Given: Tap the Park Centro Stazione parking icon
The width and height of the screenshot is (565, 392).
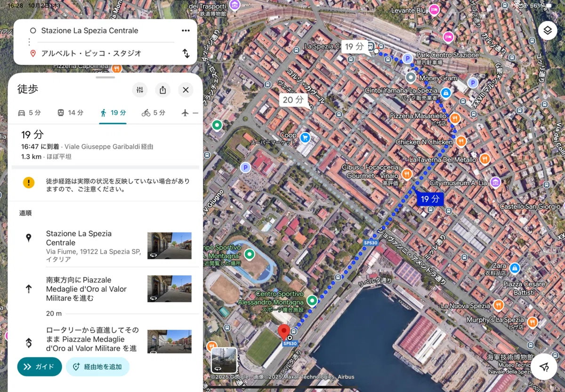Looking at the screenshot, I should pyautogui.click(x=408, y=58).
